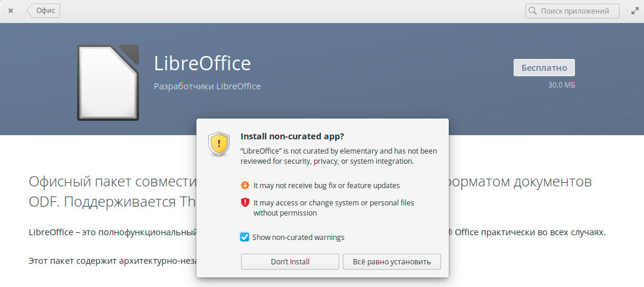Viewport: 644px width, 287px height.
Task: Click the Install non-curated app? heading
Action: pyautogui.click(x=292, y=136)
